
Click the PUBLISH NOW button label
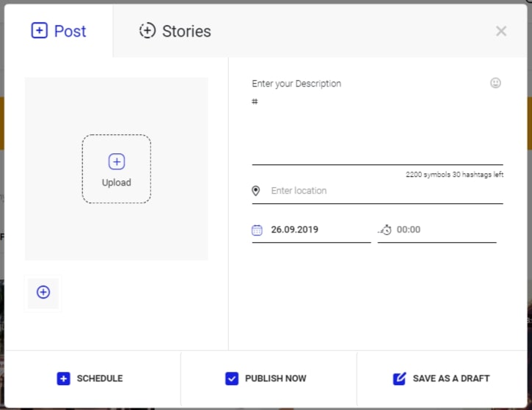coord(275,378)
